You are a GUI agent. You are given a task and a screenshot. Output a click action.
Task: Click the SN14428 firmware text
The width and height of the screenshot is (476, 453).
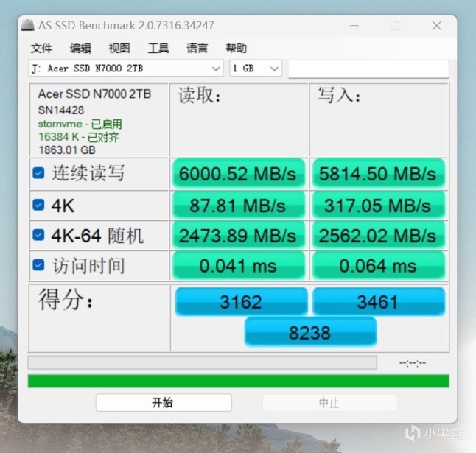[x=61, y=110]
